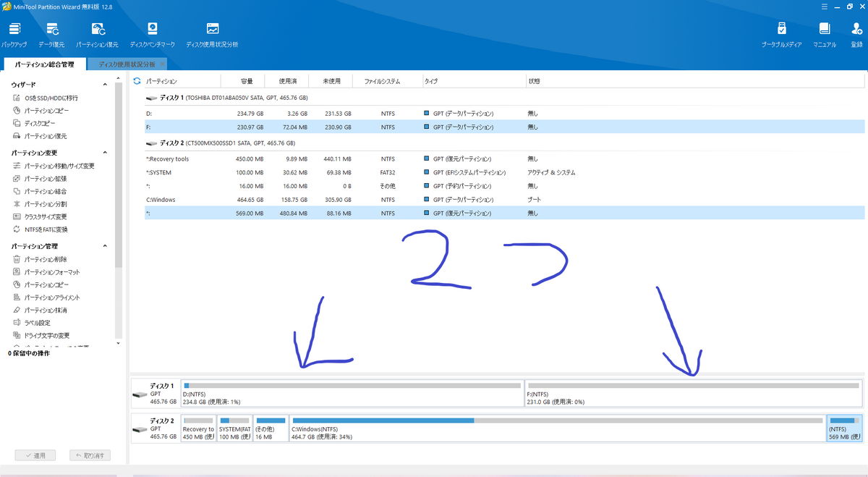Switch to パーティション総合管理 tab
This screenshot has width=868, height=477.
click(x=45, y=64)
